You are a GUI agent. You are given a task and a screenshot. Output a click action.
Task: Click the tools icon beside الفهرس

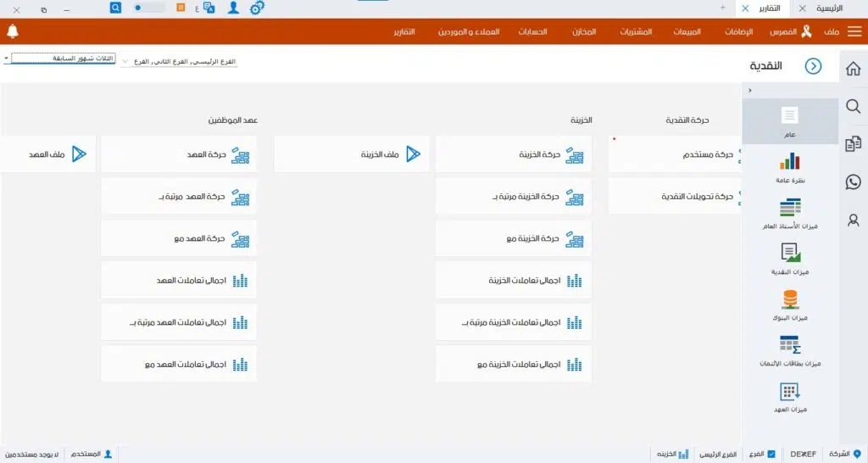click(806, 31)
